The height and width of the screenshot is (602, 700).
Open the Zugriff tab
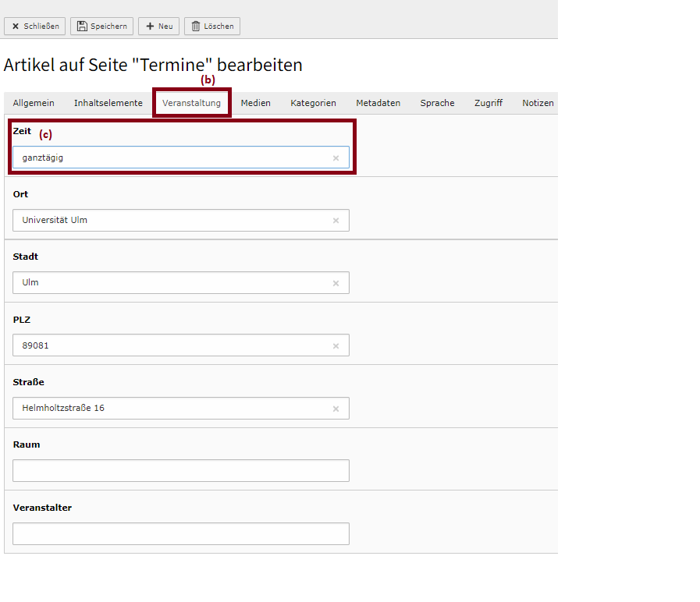tap(489, 103)
